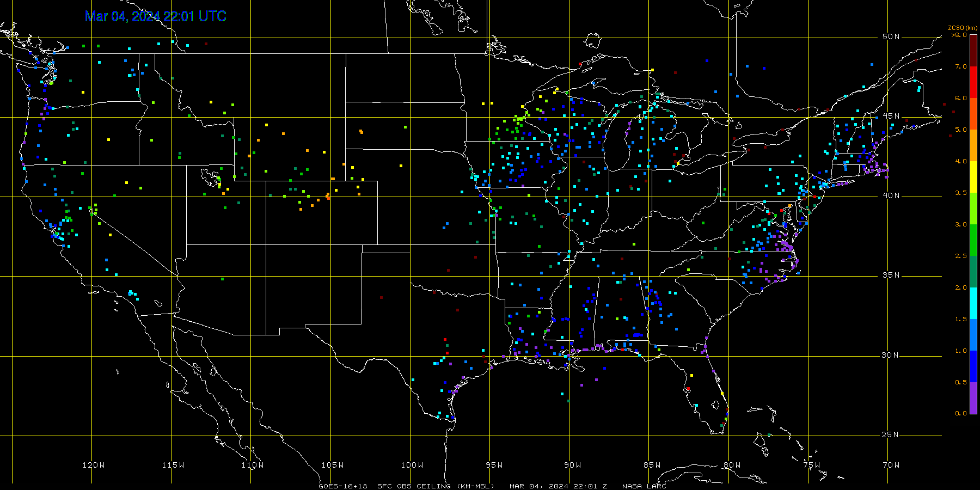Click the "100 W" longitude label
Image resolution: width=980 pixels, height=490 pixels.
point(412,465)
